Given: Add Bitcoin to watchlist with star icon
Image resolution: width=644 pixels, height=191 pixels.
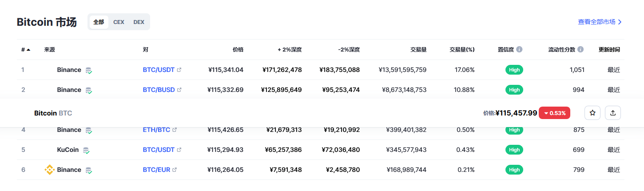Looking at the screenshot, I should pyautogui.click(x=592, y=113).
